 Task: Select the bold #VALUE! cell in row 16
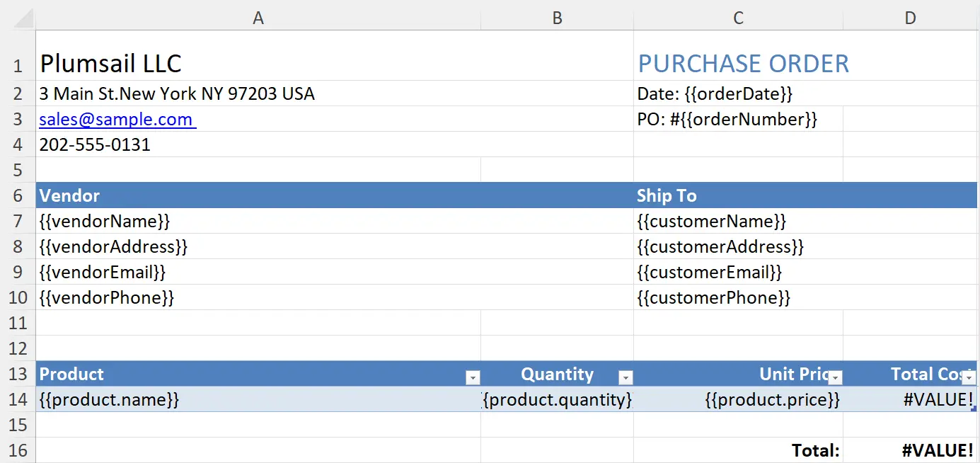[911, 450]
